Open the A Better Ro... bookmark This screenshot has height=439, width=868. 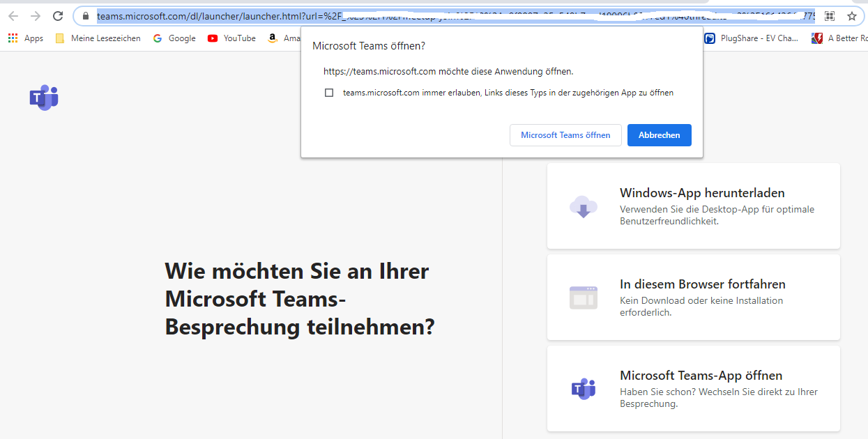[839, 38]
